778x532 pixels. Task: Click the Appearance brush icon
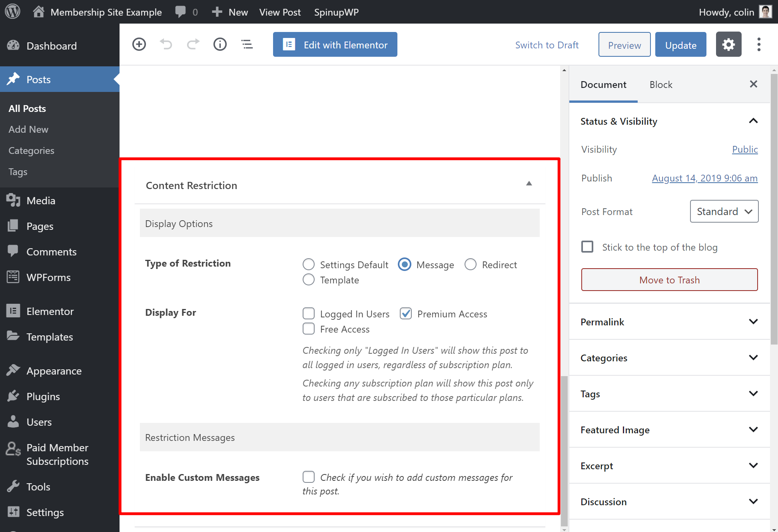[x=13, y=371]
